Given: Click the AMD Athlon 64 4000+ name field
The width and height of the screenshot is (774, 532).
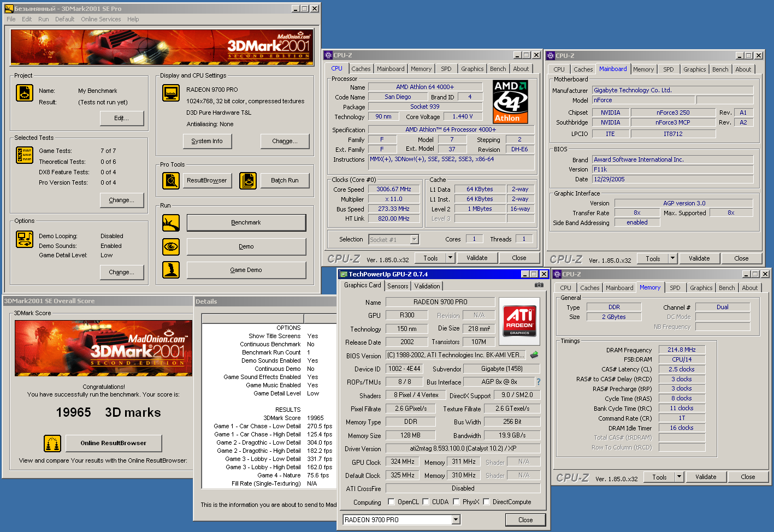Looking at the screenshot, I should 425,87.
